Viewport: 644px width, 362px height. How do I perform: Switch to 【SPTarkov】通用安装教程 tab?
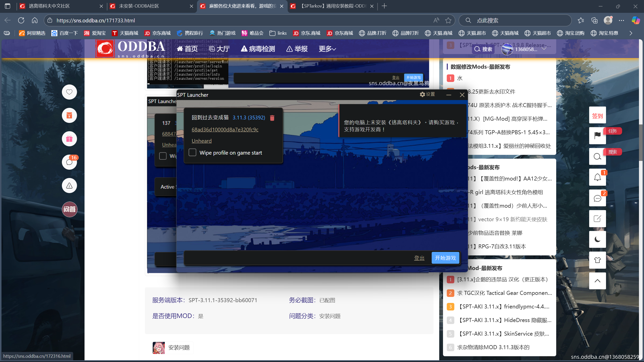(x=332, y=6)
